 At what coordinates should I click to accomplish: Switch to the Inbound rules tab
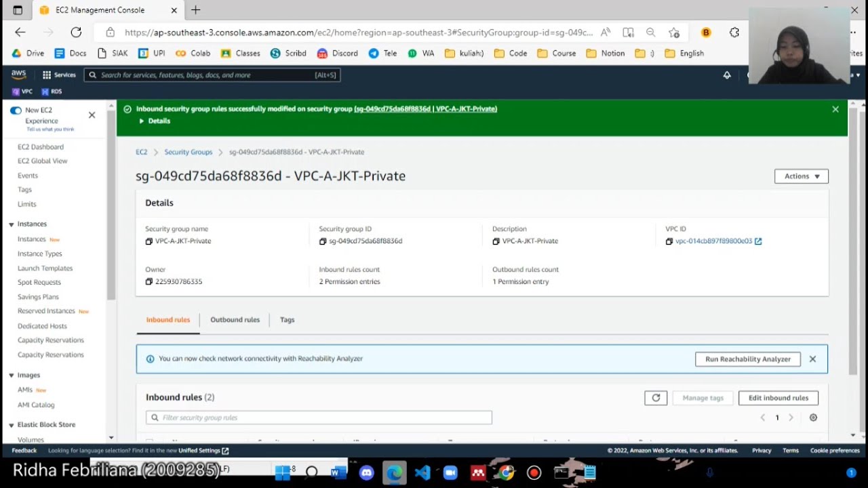click(x=168, y=320)
